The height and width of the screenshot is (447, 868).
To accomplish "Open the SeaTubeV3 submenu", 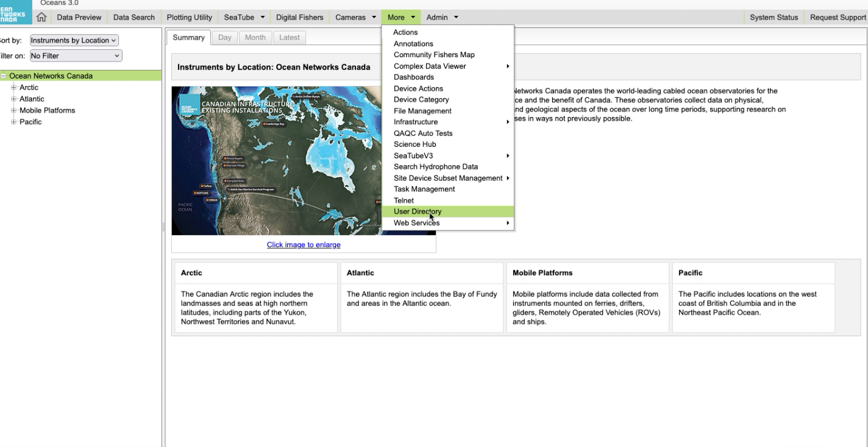I will (447, 155).
